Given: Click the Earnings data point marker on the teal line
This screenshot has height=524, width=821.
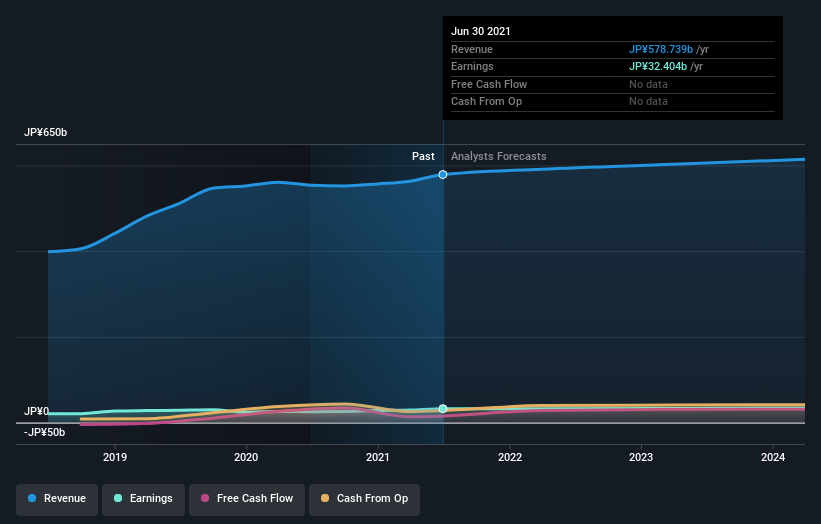Looking at the screenshot, I should [443, 408].
